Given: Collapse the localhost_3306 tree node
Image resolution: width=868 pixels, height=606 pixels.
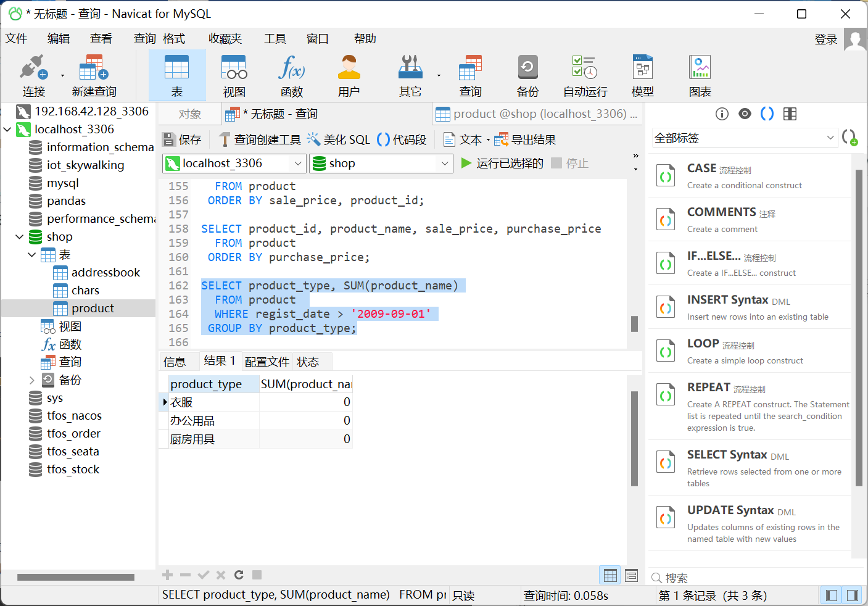Looking at the screenshot, I should tap(7, 130).
